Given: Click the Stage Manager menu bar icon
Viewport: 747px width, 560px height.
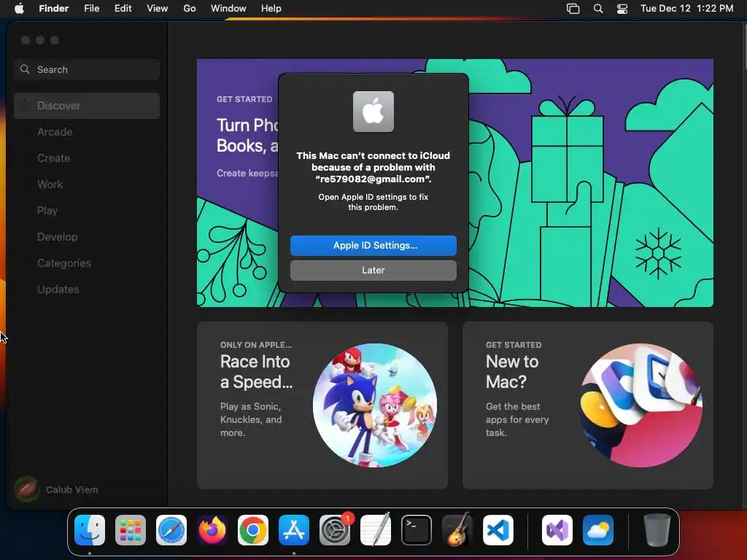Looking at the screenshot, I should point(573,9).
